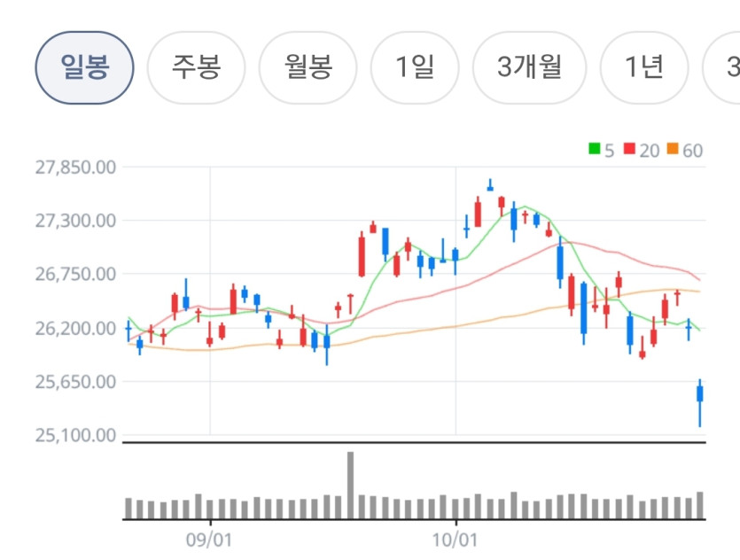
Task: Click the 27,850.00 price axis label
Action: (75, 167)
